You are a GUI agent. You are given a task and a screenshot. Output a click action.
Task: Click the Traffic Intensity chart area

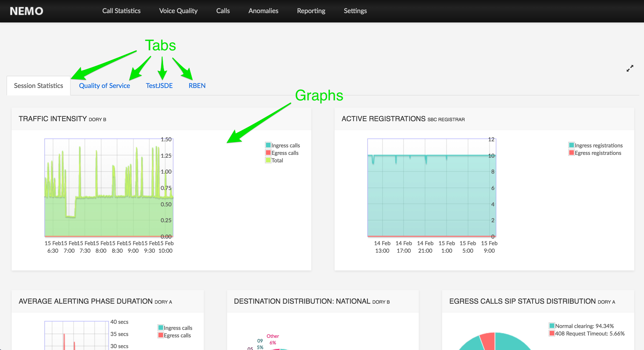(x=109, y=188)
